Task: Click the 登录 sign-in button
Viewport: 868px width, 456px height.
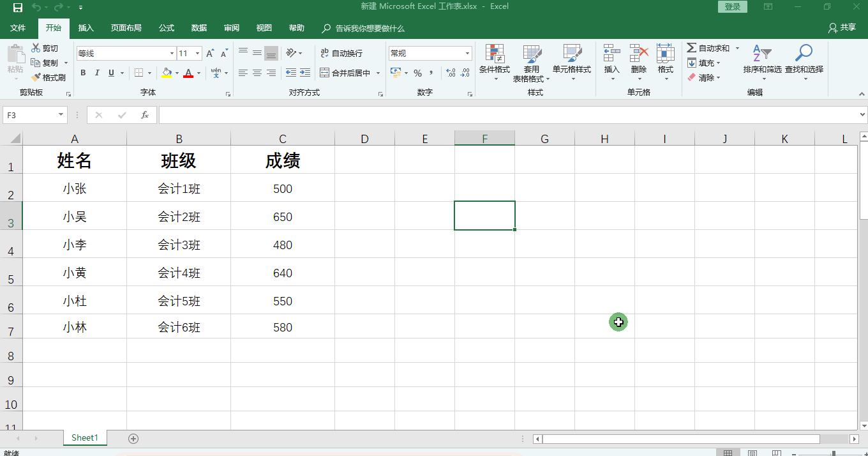Action: [x=732, y=7]
